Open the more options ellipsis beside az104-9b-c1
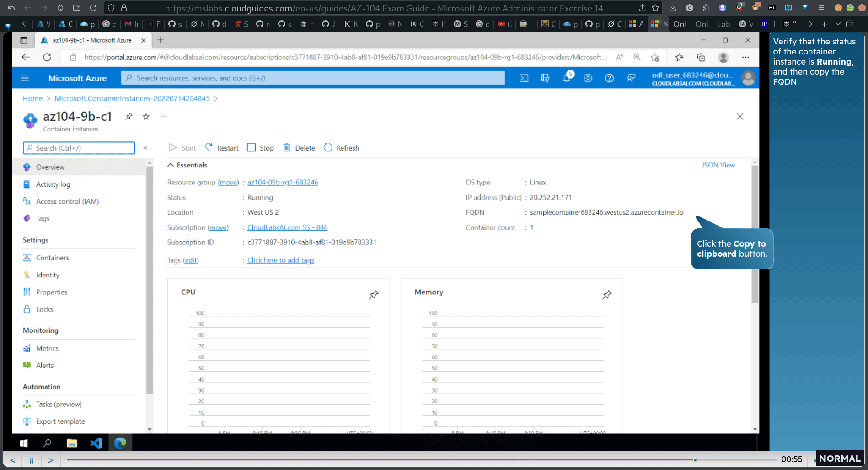868x470 pixels. tap(163, 117)
